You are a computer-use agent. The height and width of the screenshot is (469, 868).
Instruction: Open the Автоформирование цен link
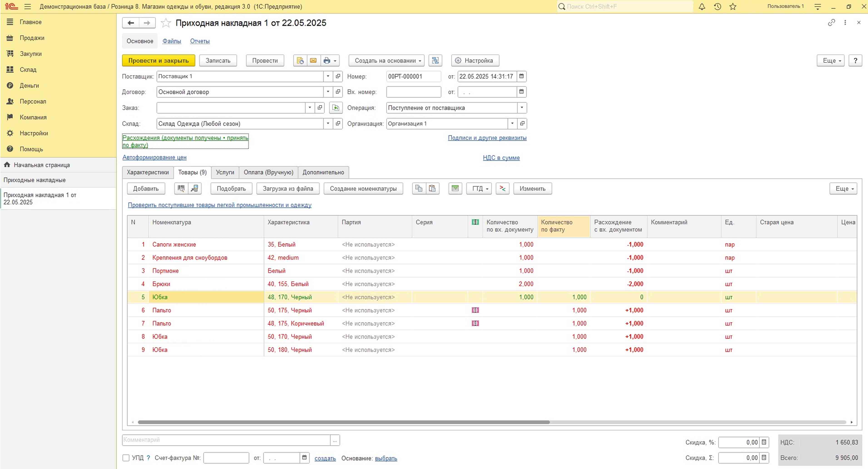tap(154, 157)
